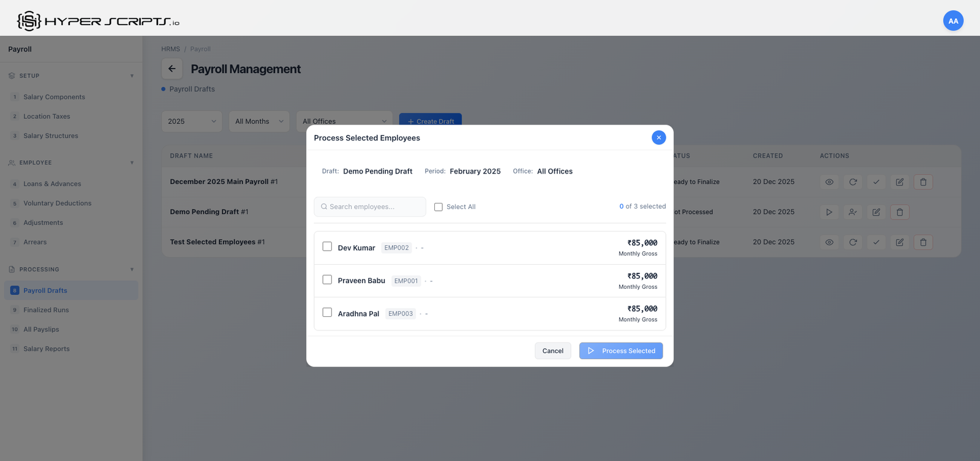Select Payroll Drafts in sidebar
The image size is (980, 461).
71,291
